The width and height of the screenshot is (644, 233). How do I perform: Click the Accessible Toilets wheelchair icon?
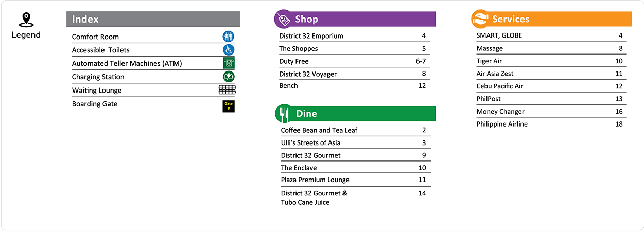pyautogui.click(x=229, y=50)
